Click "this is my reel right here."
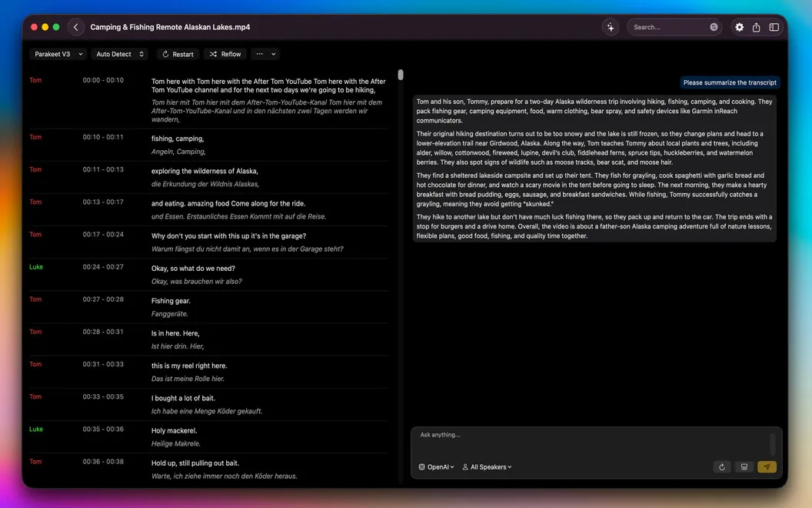Image resolution: width=812 pixels, height=508 pixels. click(x=189, y=366)
